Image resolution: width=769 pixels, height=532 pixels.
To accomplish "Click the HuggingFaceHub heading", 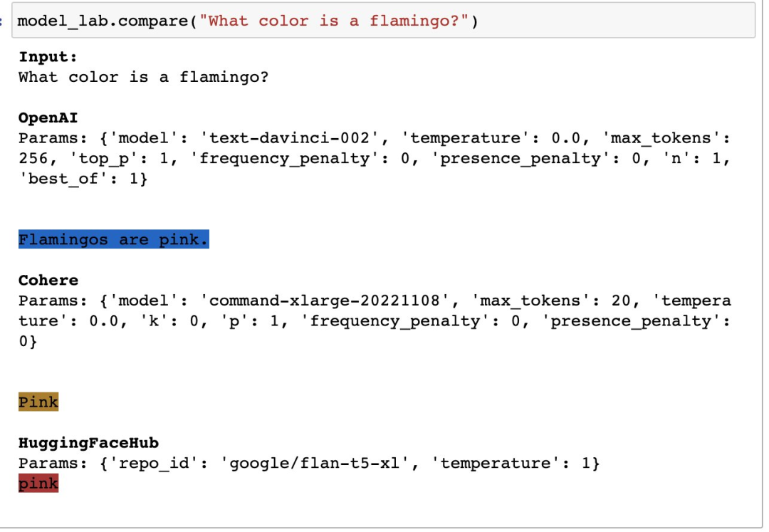I will [89, 443].
